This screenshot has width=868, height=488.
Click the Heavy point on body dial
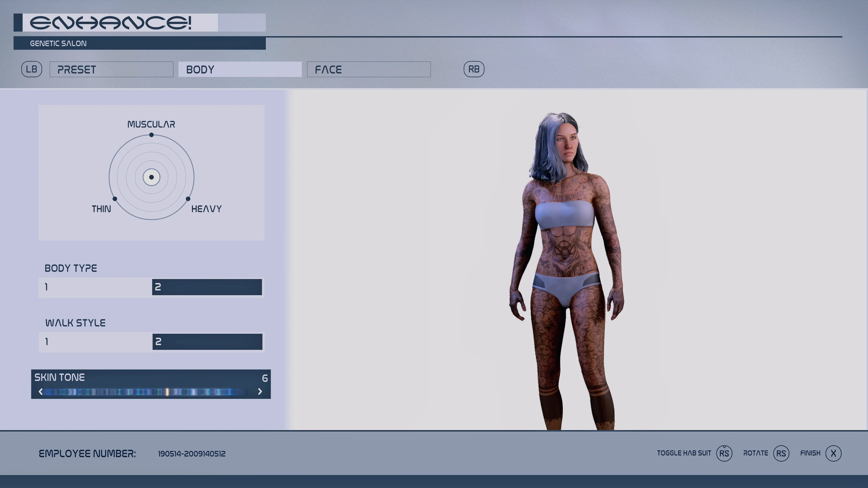188,199
